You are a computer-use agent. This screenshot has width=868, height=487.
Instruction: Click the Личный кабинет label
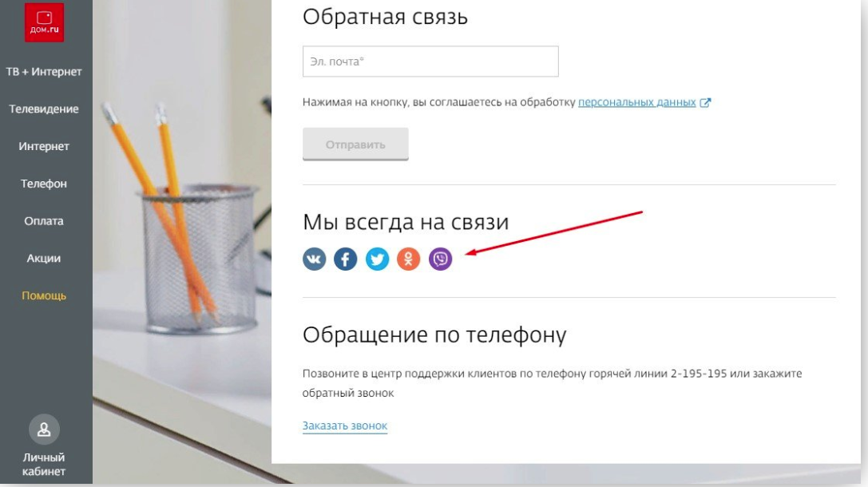click(x=44, y=465)
